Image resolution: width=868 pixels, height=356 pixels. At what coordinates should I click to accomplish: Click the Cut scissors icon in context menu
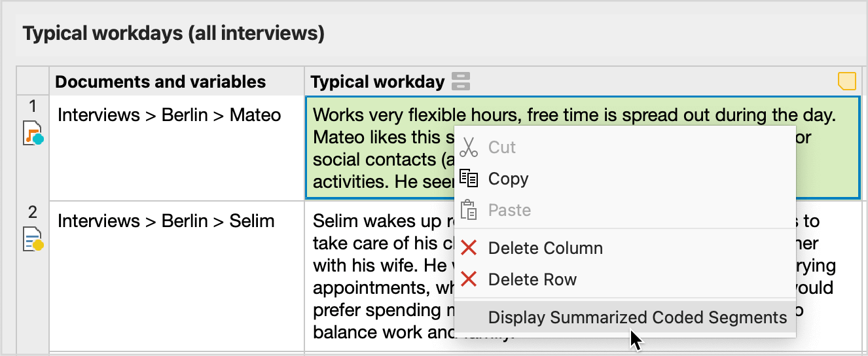click(469, 147)
